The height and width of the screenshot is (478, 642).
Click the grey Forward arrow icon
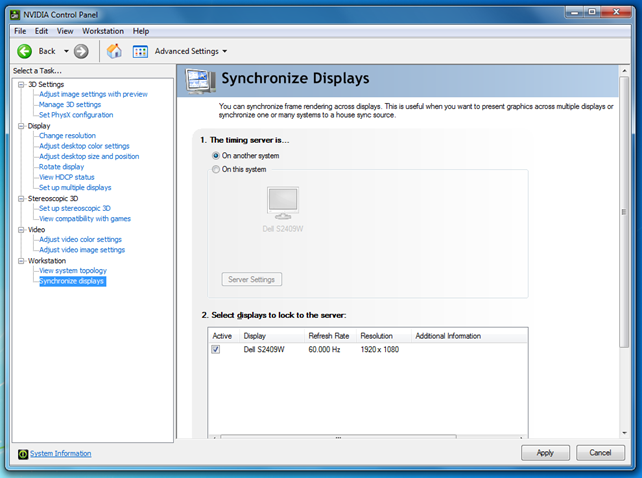click(x=81, y=51)
